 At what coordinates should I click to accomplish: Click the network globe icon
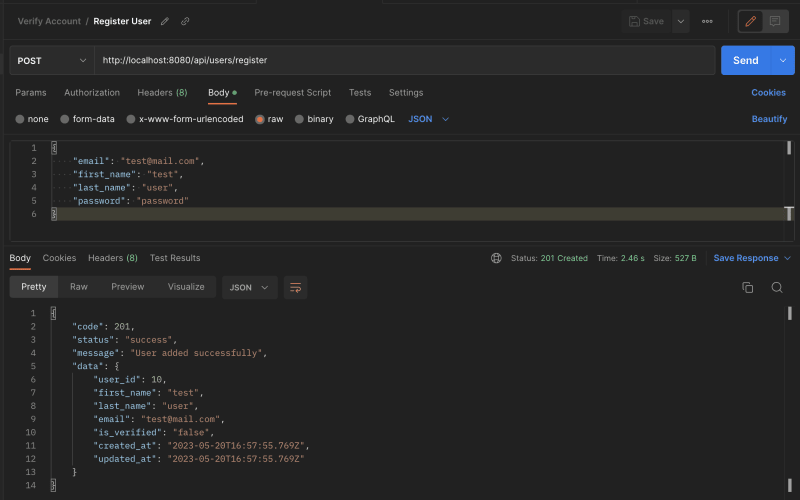click(496, 258)
